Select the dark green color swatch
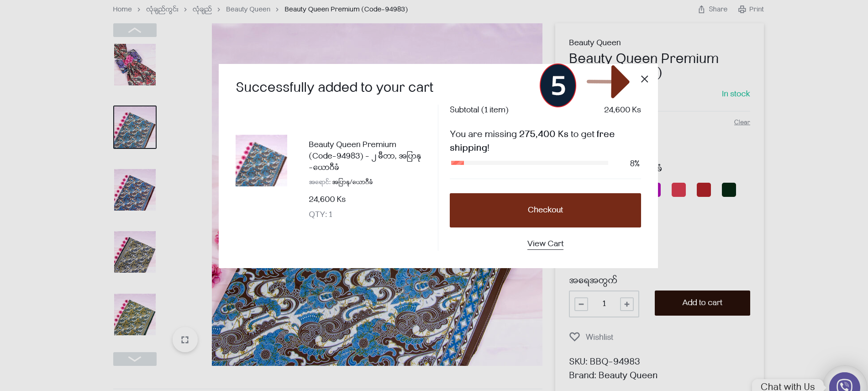Viewport: 868px width, 391px height. point(729,190)
